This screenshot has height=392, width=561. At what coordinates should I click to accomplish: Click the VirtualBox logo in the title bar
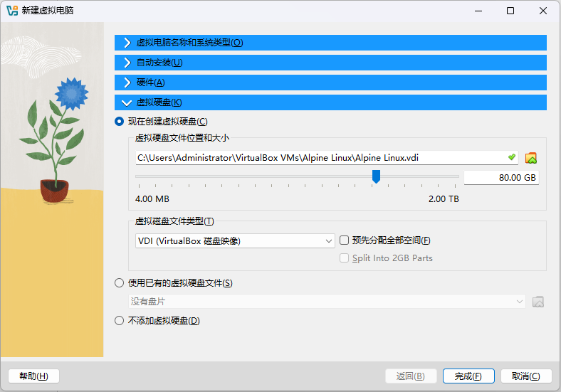point(12,11)
